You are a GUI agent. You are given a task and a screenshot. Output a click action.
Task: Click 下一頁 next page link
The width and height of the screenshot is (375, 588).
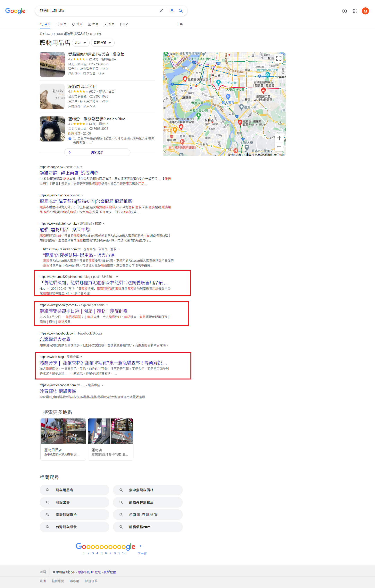(x=142, y=554)
